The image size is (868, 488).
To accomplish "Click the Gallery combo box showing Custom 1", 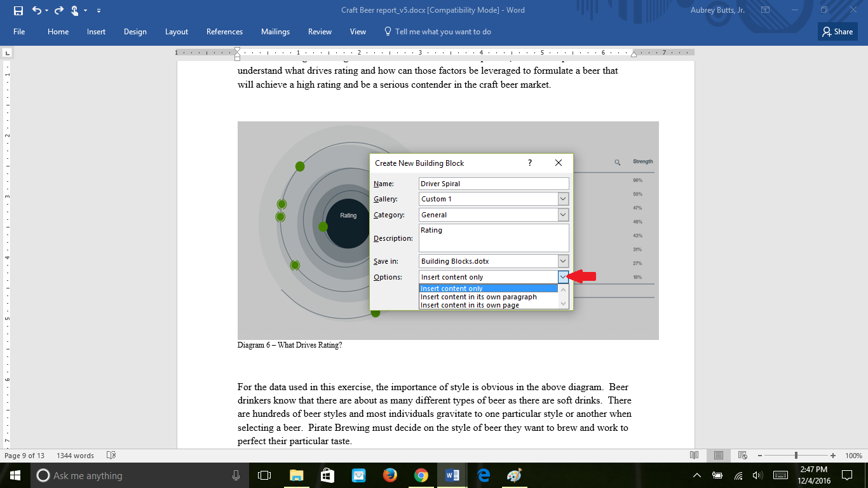I will [x=494, y=199].
